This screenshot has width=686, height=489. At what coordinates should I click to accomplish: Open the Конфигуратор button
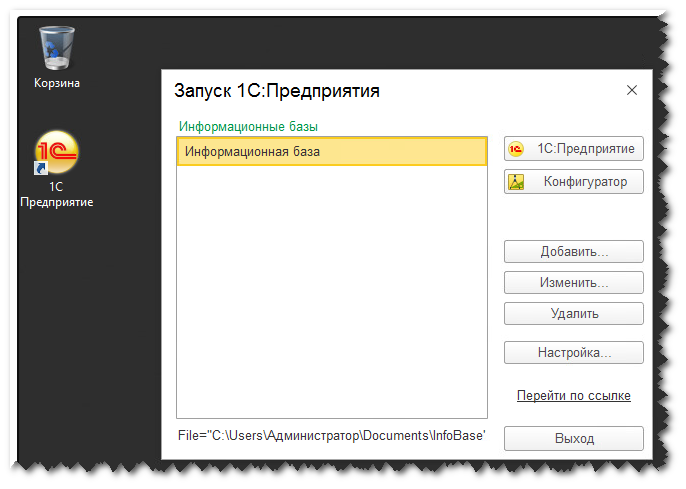[x=574, y=182]
